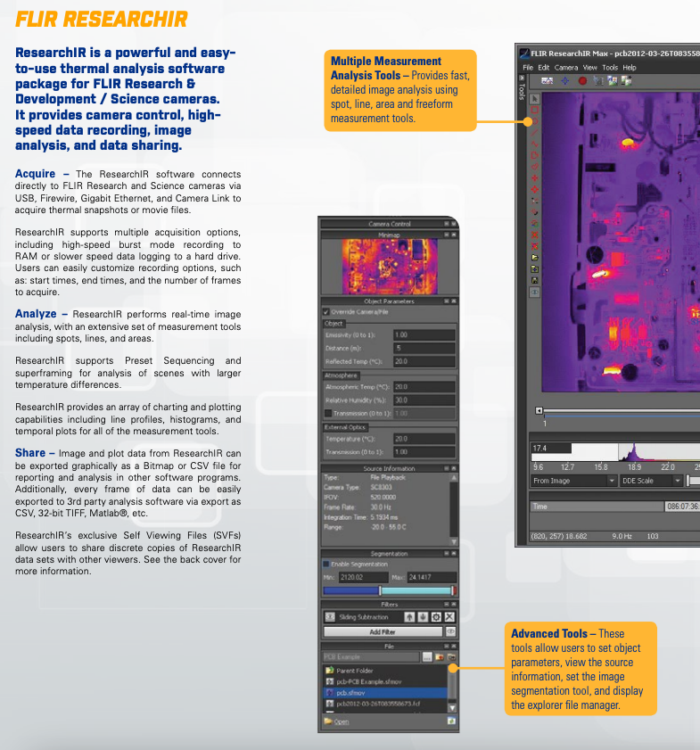This screenshot has height=750, width=700.
Task: Enable the Segmentation checkbox
Action: click(x=325, y=565)
